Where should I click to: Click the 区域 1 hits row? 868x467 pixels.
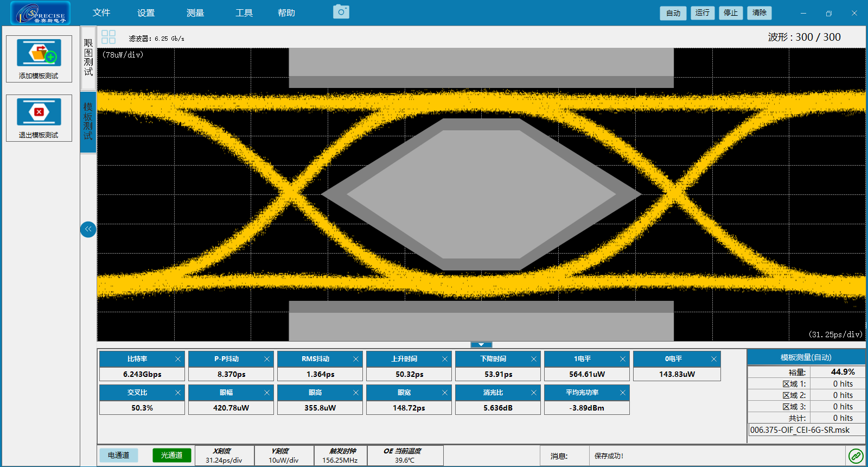806,384
